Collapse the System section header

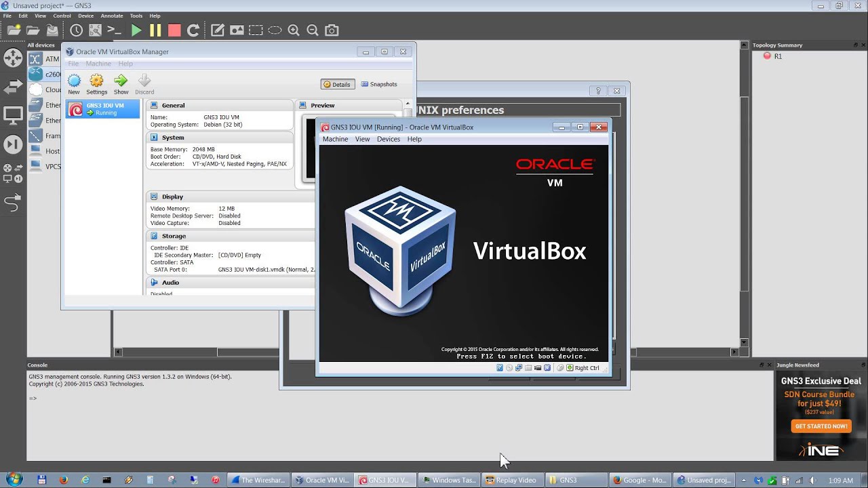220,138
